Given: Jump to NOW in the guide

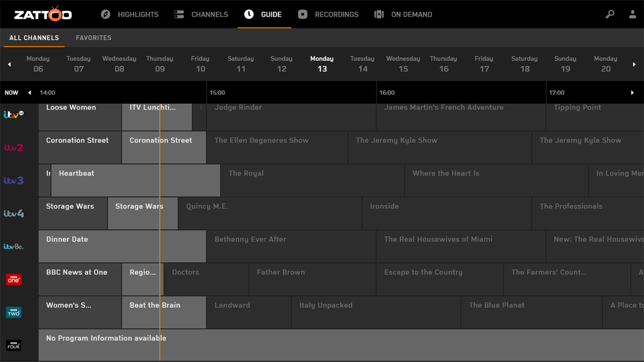Looking at the screenshot, I should point(12,93).
